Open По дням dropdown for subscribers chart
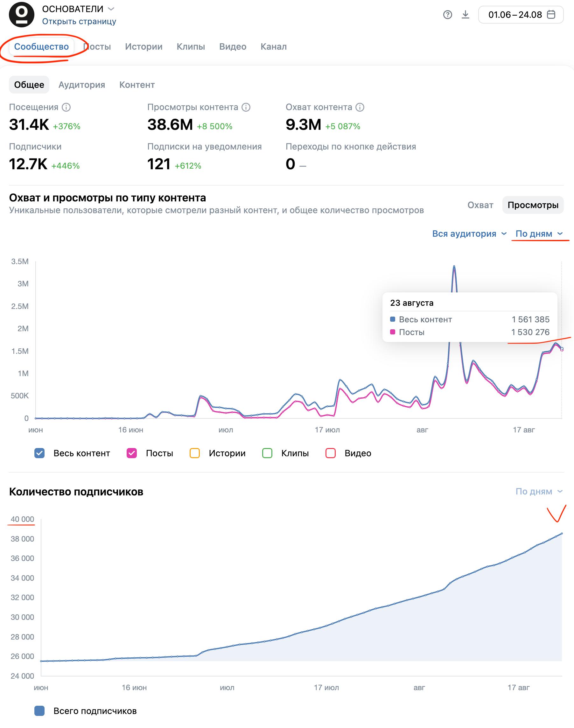This screenshot has height=728, width=574. click(x=539, y=491)
